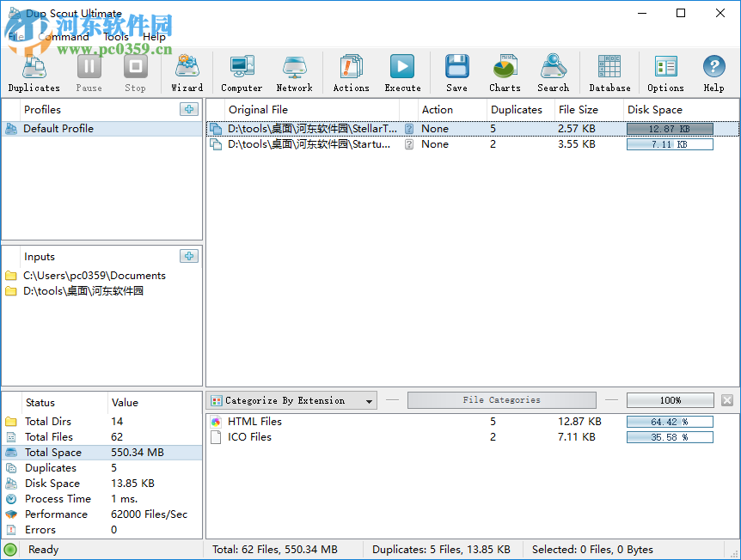Open the Command menu
The image size is (741, 560).
64,37
